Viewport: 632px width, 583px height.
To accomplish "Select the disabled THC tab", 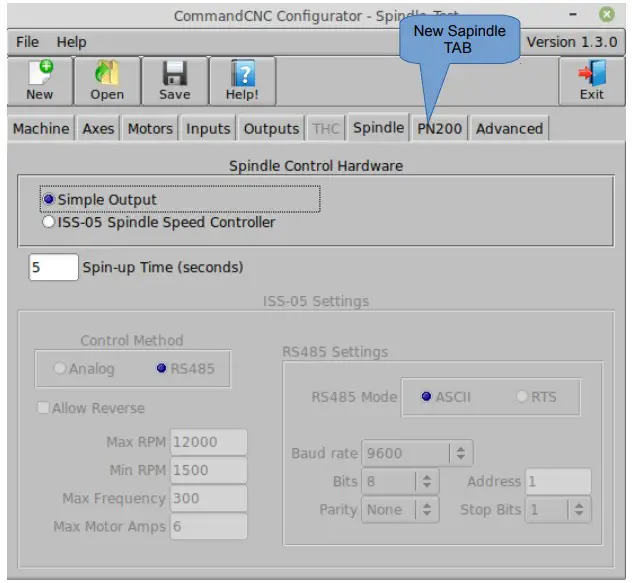I will (326, 129).
